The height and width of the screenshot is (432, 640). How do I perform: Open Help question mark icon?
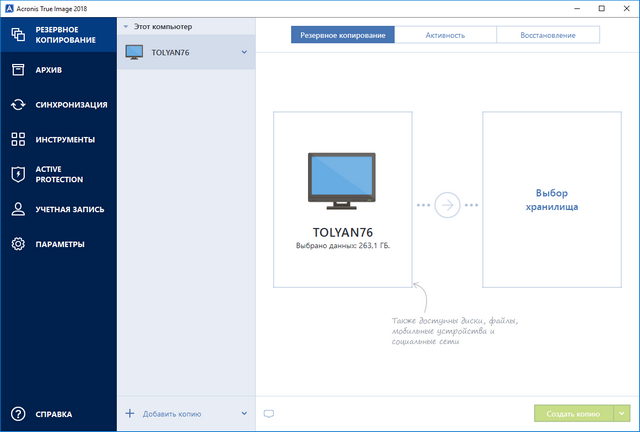point(18,413)
